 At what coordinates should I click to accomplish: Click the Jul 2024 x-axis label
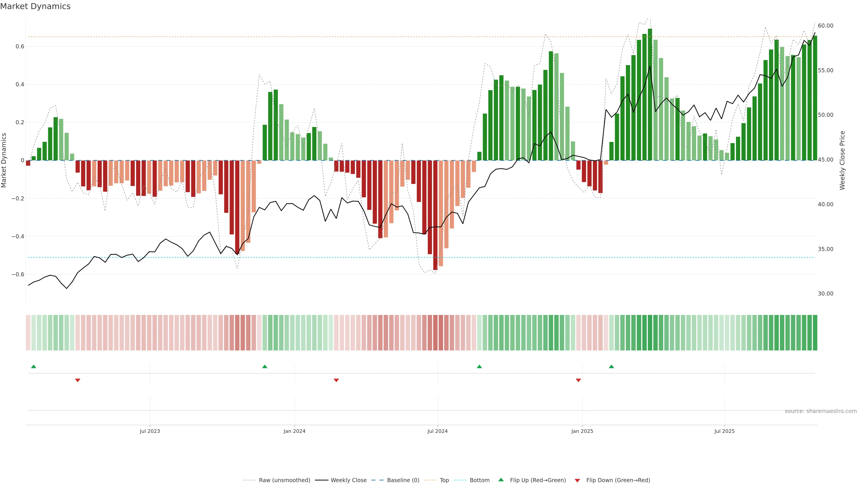[x=437, y=431]
